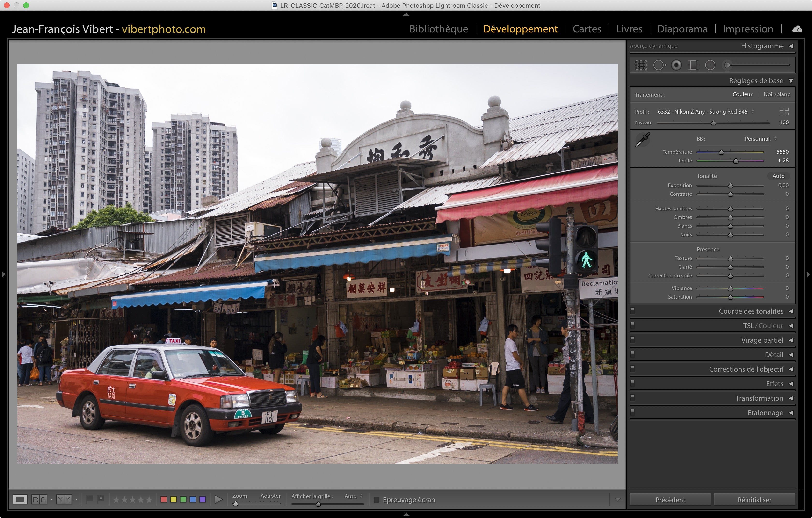Image resolution: width=812 pixels, height=518 pixels.
Task: Pick the white balance eyedropper
Action: tap(642, 140)
